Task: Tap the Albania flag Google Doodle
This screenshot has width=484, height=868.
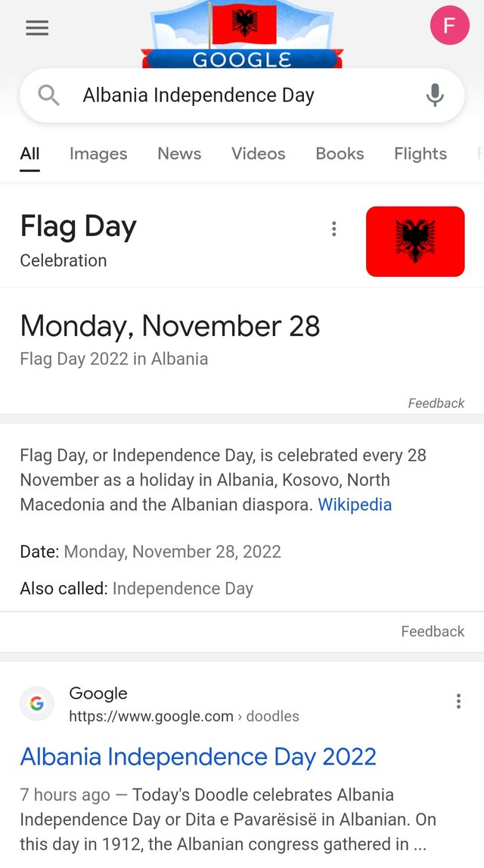Action: point(242,34)
